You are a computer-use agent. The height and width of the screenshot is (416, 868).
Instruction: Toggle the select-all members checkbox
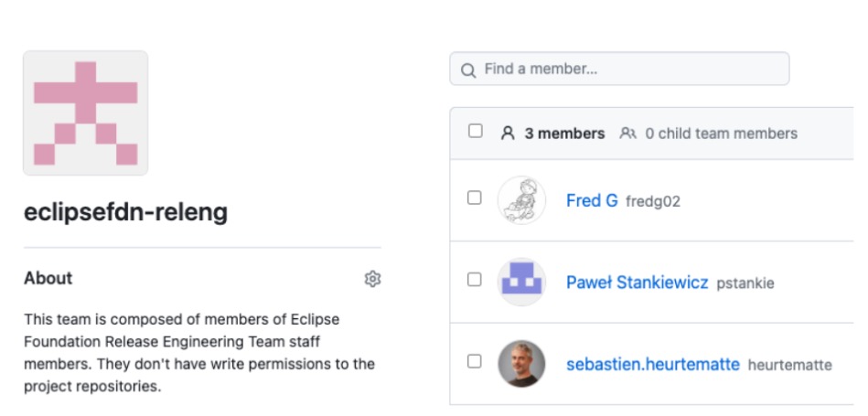point(476,131)
